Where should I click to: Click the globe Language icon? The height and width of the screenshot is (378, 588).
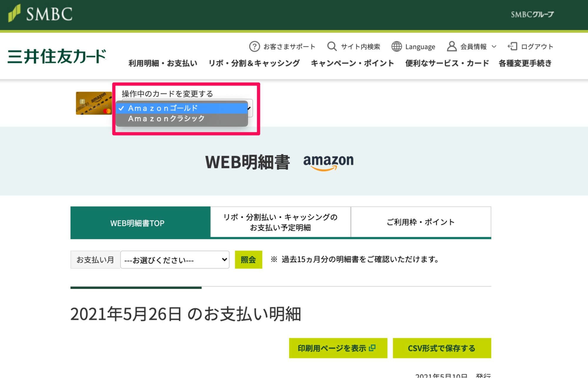coord(397,46)
